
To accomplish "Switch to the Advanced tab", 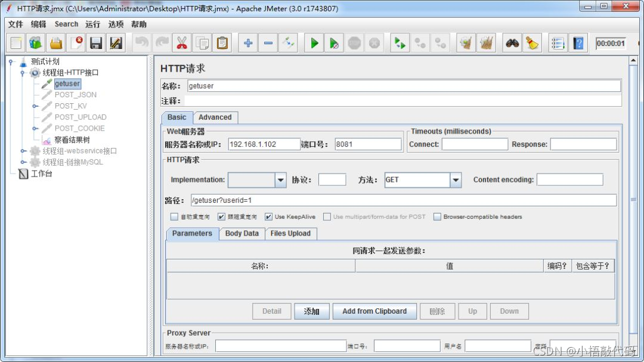I will coord(215,117).
